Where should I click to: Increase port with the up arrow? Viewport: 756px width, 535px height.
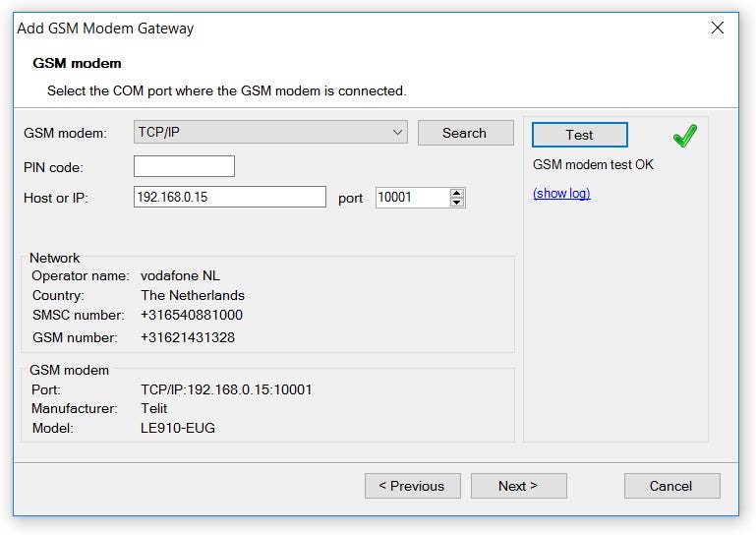coord(457,193)
